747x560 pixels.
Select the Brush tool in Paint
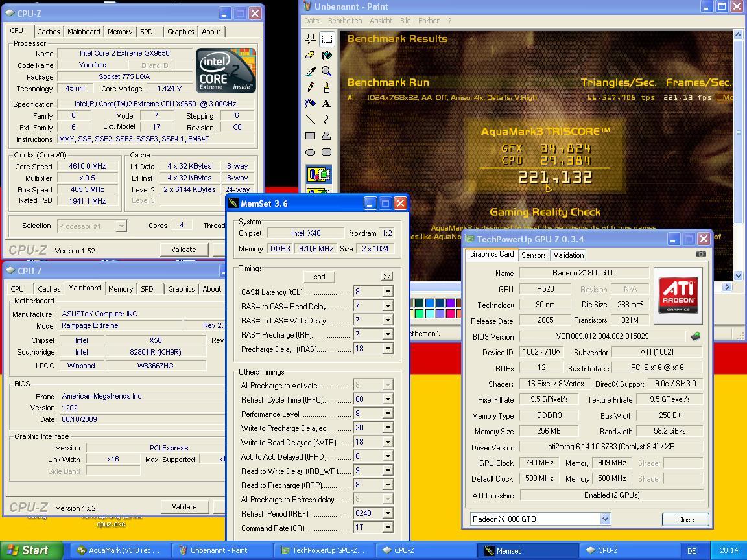coord(327,87)
